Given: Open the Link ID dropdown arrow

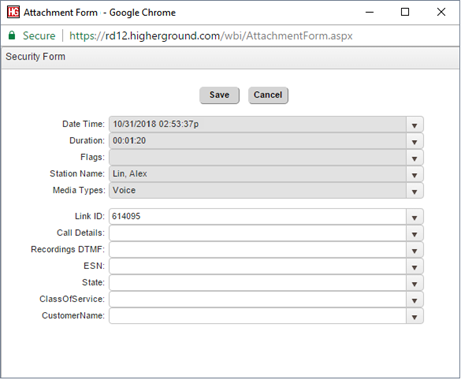Looking at the screenshot, I should pyautogui.click(x=415, y=217).
